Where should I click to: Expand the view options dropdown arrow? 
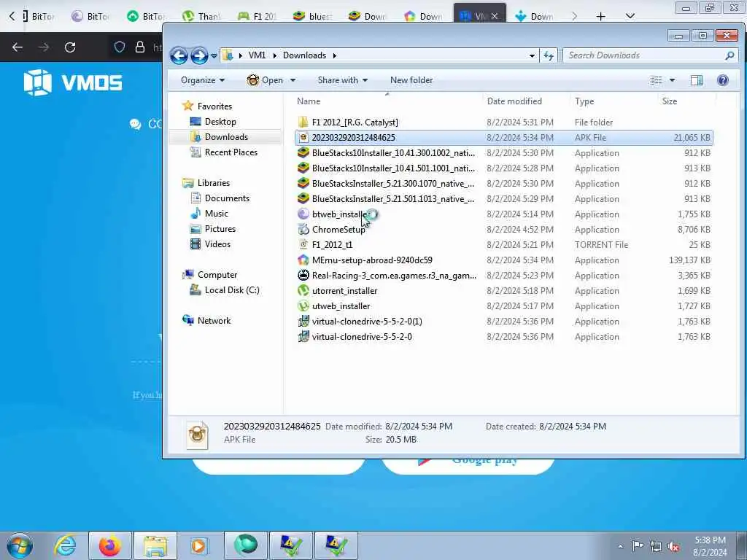pyautogui.click(x=672, y=80)
